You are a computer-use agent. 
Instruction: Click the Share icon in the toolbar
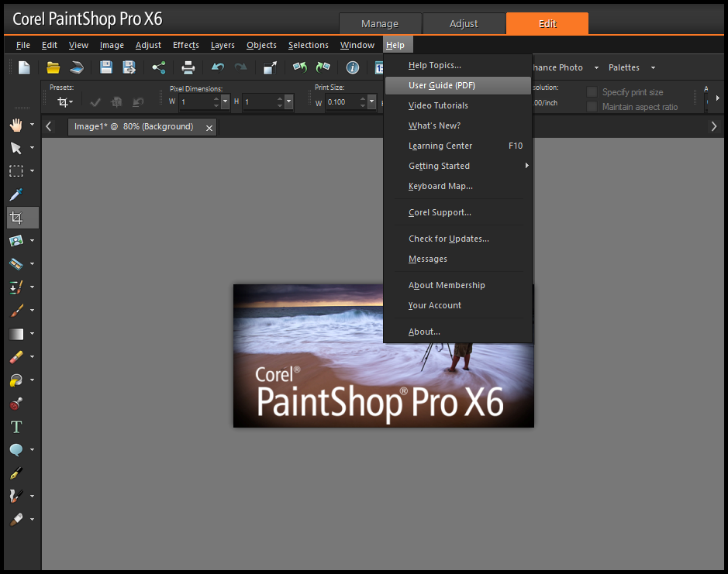(159, 67)
